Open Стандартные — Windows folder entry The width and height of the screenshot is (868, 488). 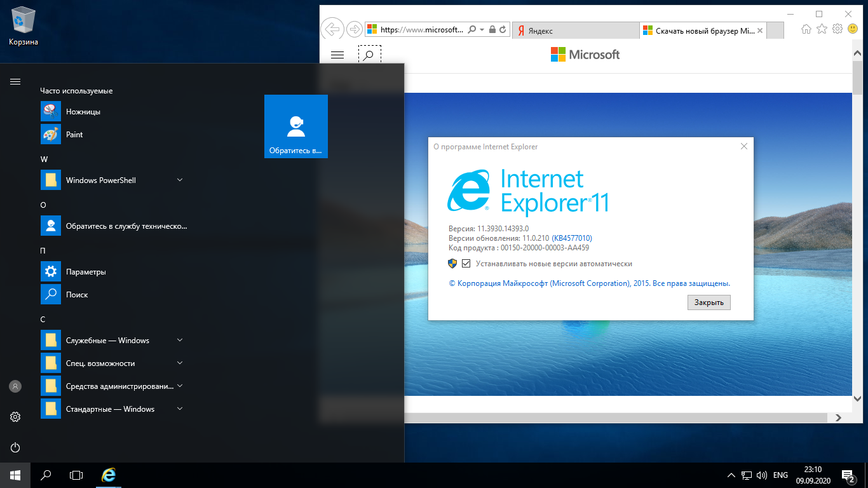coord(114,409)
